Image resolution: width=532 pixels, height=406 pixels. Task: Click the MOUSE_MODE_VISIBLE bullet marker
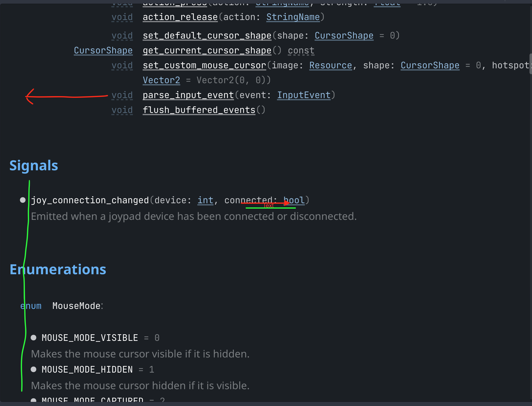(34, 337)
